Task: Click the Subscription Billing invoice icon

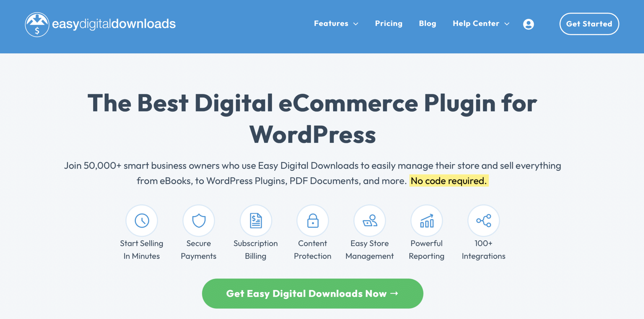Action: tap(256, 221)
